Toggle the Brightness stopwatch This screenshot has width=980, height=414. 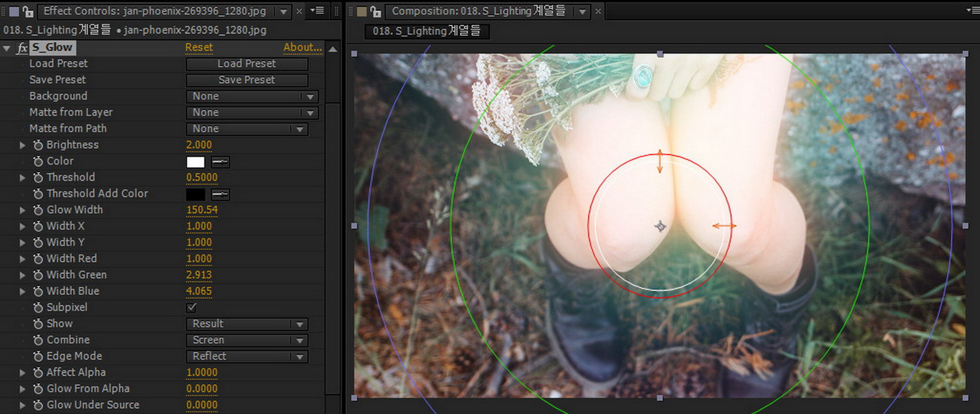click(x=38, y=145)
